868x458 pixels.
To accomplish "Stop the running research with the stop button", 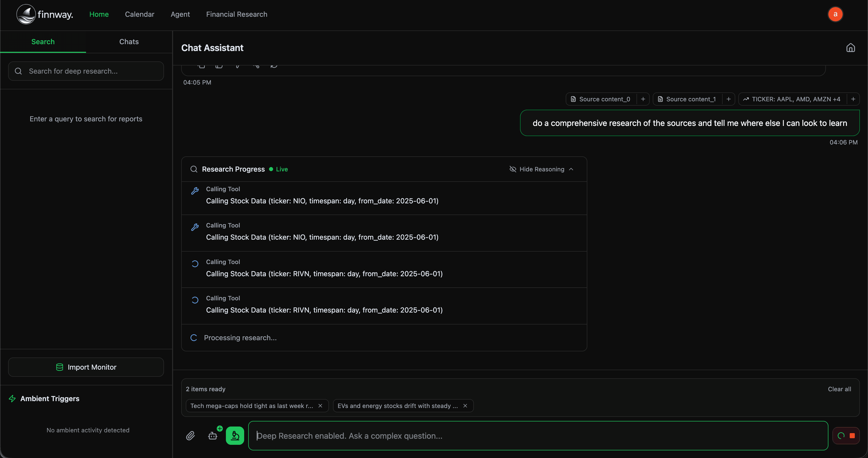I will click(x=852, y=436).
